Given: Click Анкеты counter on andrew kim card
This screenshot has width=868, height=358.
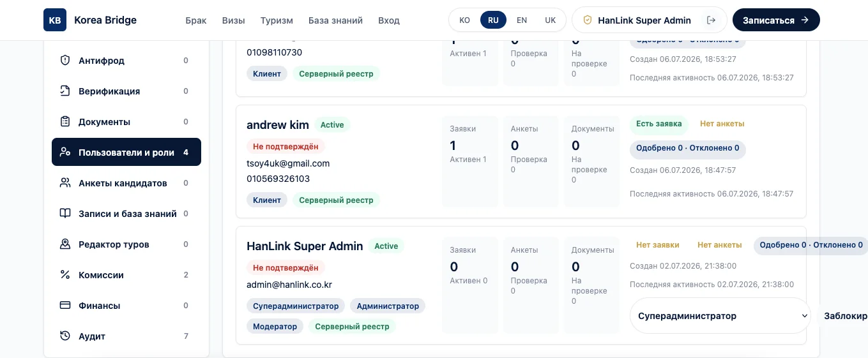Looking at the screenshot, I should 531,161.
